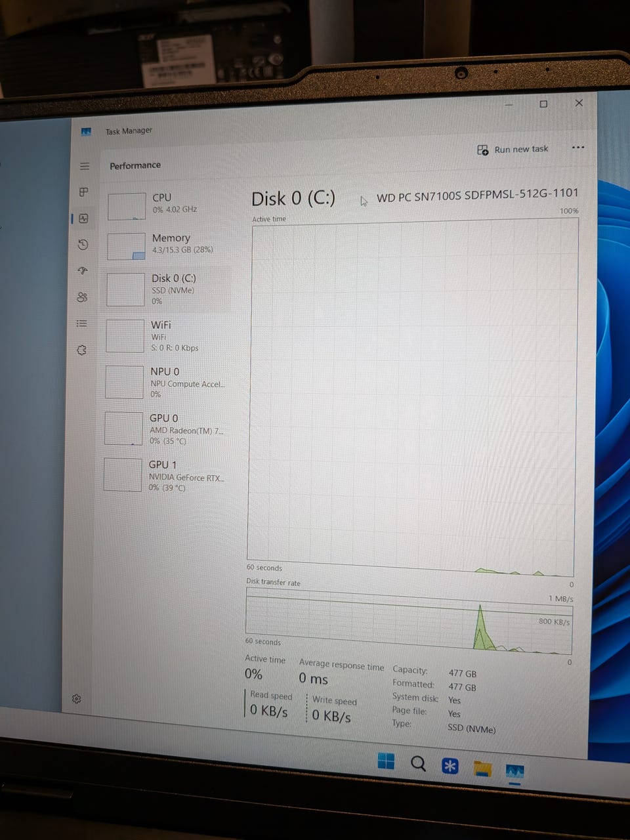Select the Memory performance item

coord(169,245)
